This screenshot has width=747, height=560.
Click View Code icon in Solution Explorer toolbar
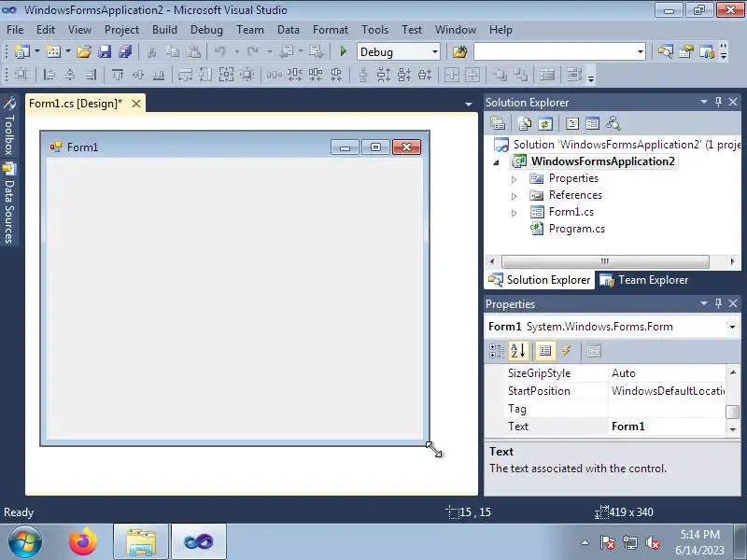[x=571, y=124]
